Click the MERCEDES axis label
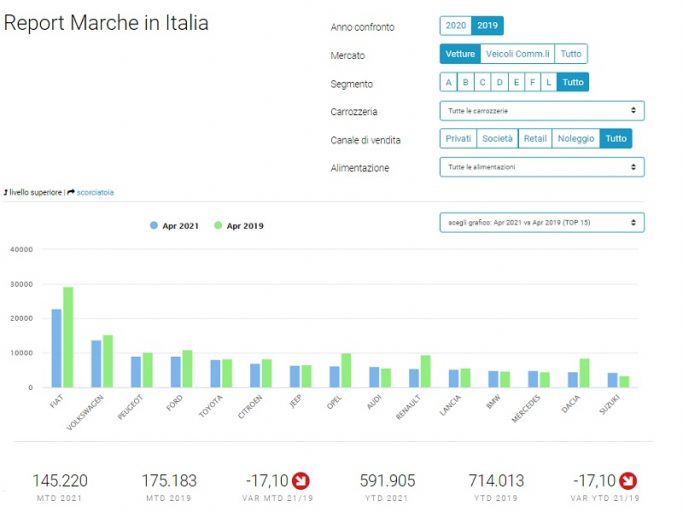The image size is (683, 512). pyautogui.click(x=526, y=408)
